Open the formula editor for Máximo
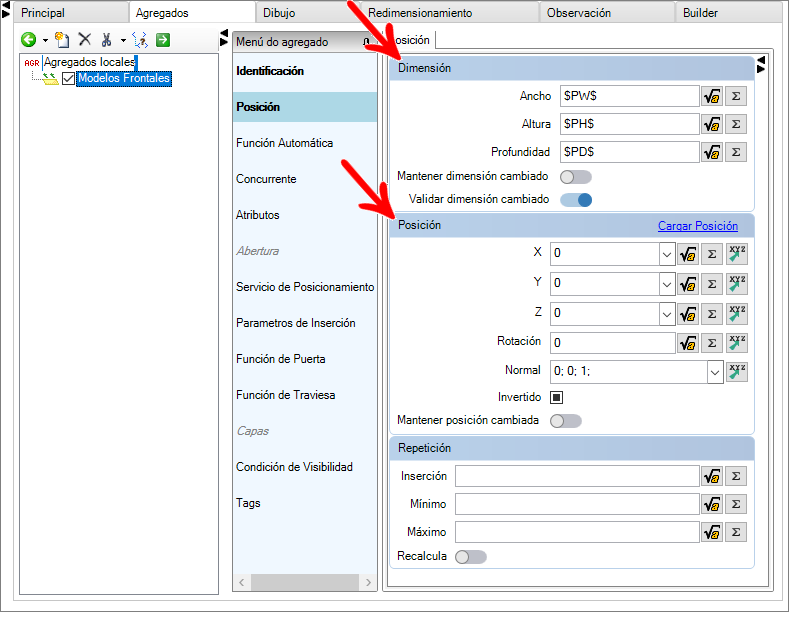Viewport: 797px width, 625px height. pyautogui.click(x=711, y=532)
